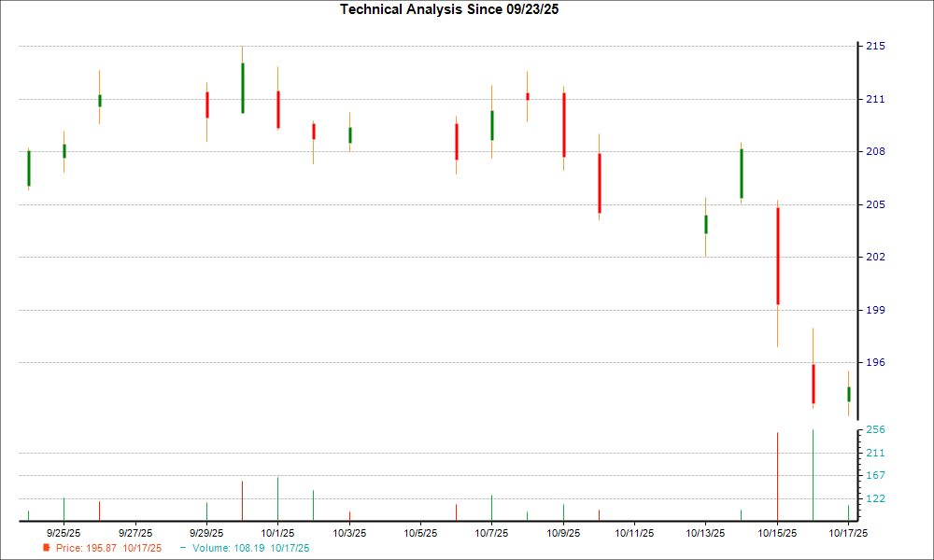The image size is (934, 560).
Task: Click the tallest red volume bar at 10/15/25
Action: [777, 476]
